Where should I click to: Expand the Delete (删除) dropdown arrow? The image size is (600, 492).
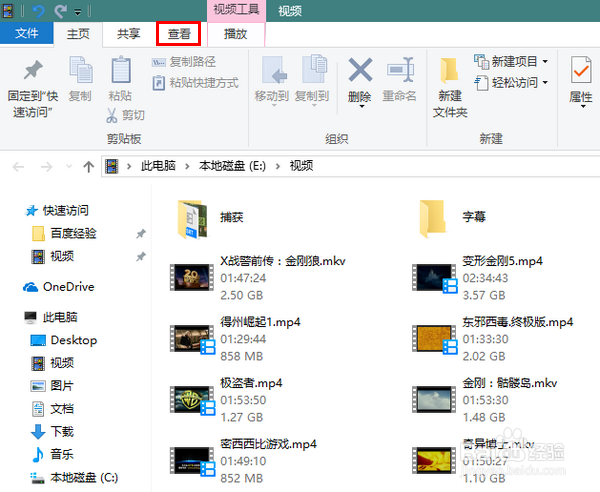click(x=361, y=106)
